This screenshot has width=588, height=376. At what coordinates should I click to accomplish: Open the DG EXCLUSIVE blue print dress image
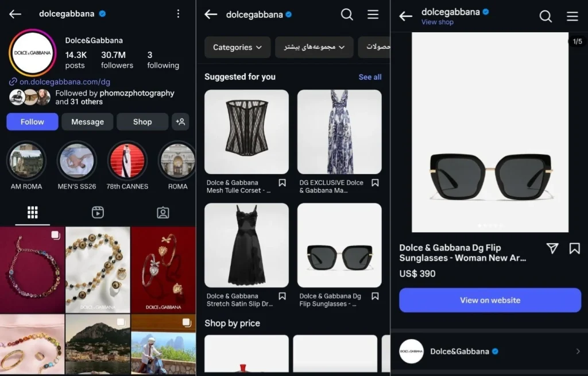(x=339, y=132)
